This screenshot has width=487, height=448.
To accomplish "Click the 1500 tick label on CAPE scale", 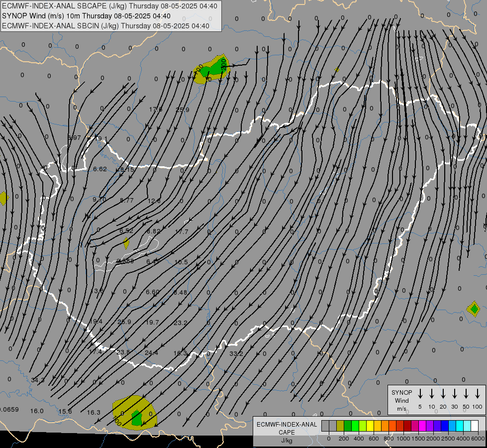I will click(x=418, y=439).
